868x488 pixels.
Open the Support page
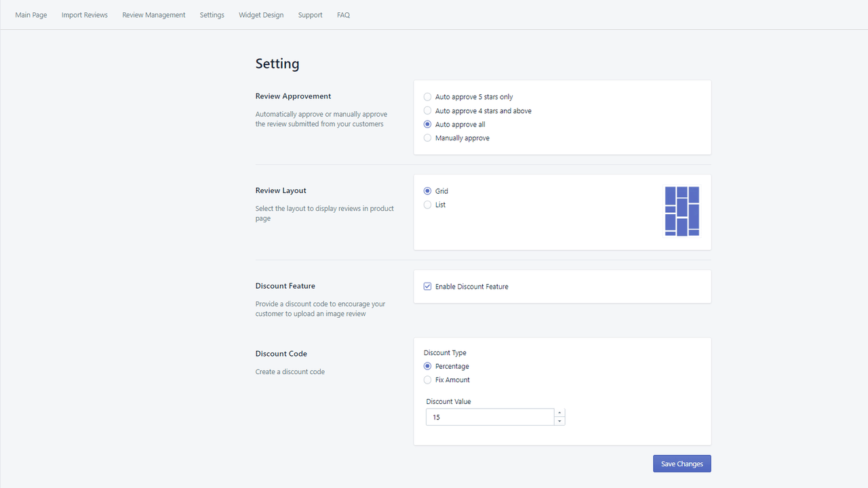point(311,15)
